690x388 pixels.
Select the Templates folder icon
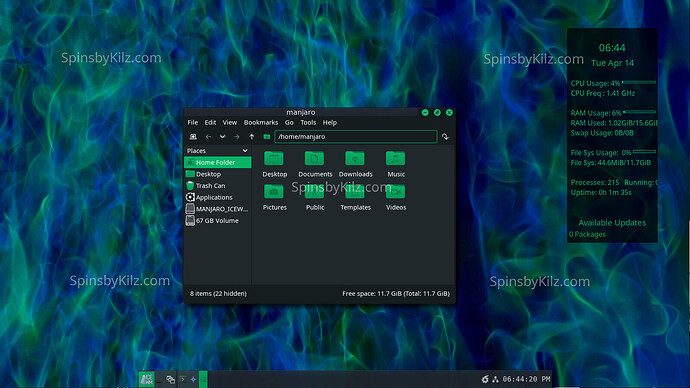coord(355,192)
